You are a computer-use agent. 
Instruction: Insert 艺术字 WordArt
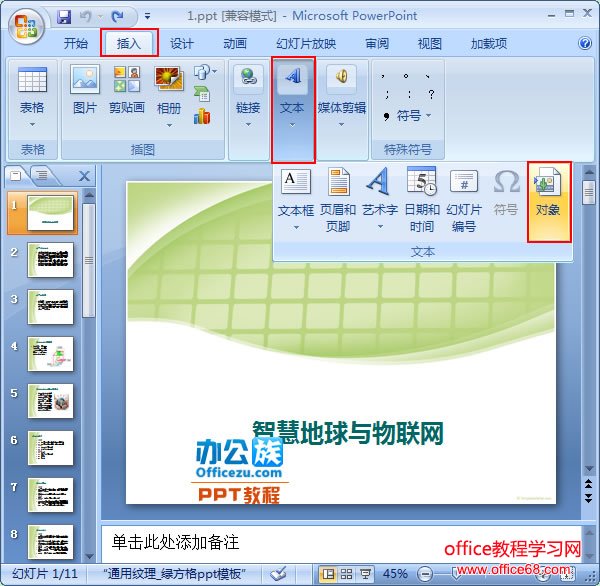tap(379, 193)
